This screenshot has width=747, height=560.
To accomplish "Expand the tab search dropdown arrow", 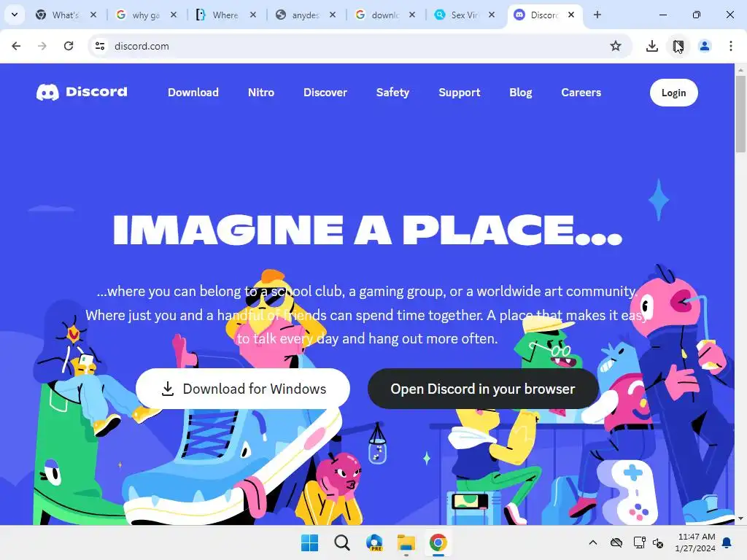I will (15, 15).
